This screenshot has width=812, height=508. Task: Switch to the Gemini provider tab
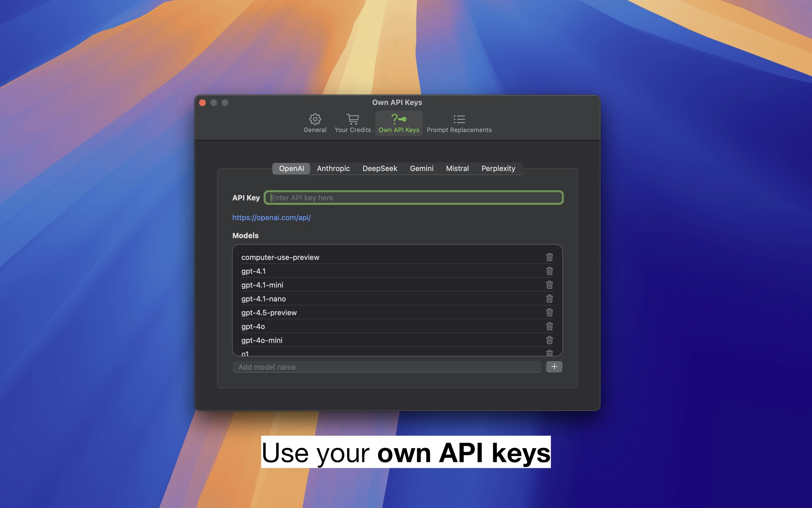coord(422,168)
